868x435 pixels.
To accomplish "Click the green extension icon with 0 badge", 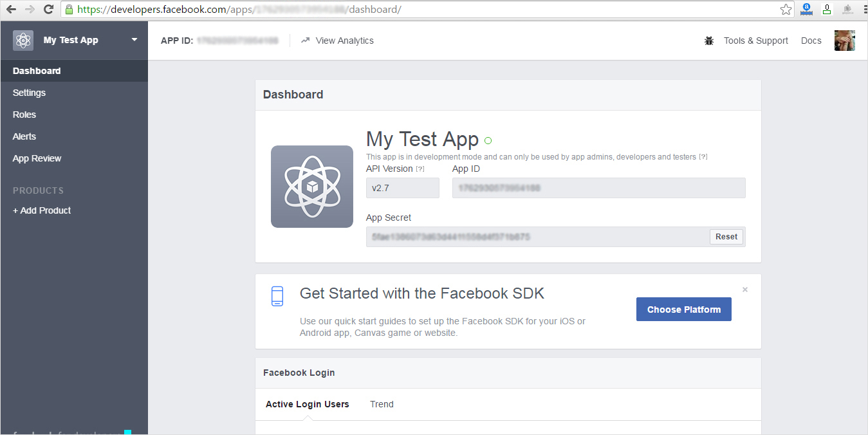I will pyautogui.click(x=827, y=10).
